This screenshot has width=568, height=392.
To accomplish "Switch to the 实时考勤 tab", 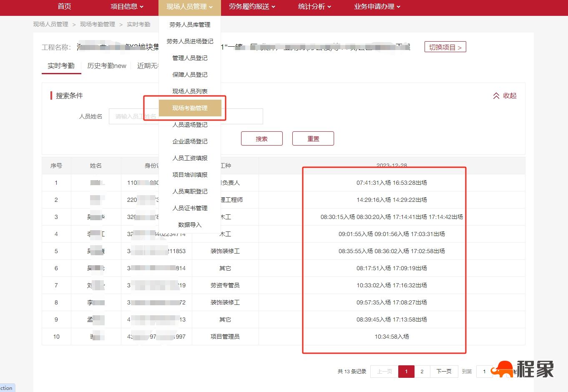I will point(61,66).
